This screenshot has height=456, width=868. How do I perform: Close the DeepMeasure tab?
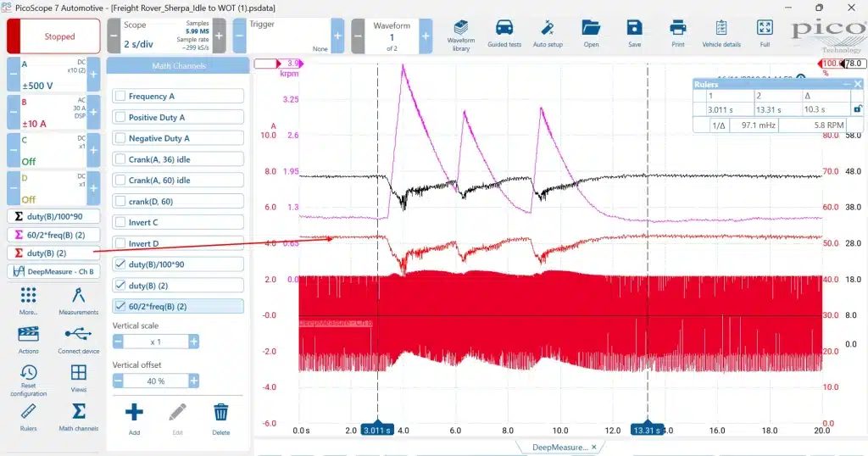pyautogui.click(x=593, y=448)
